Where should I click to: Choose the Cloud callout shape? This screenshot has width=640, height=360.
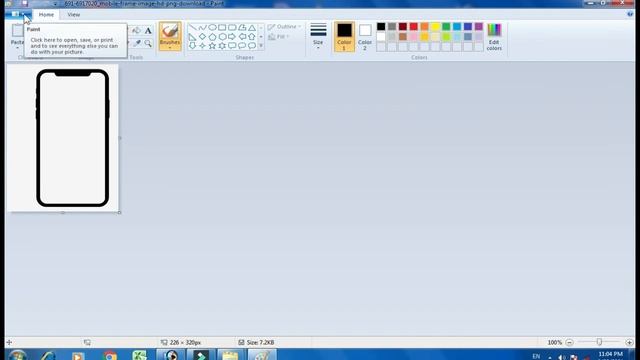(x=252, y=46)
